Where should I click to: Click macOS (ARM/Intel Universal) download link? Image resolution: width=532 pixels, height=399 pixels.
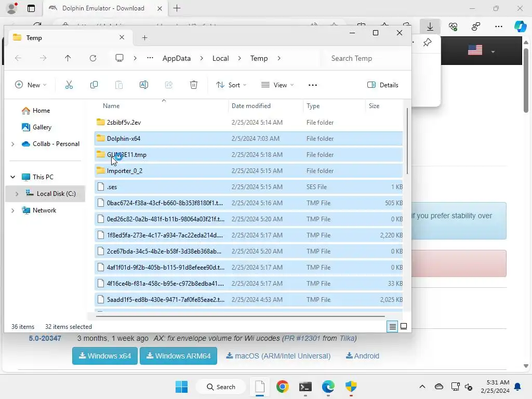(278, 356)
